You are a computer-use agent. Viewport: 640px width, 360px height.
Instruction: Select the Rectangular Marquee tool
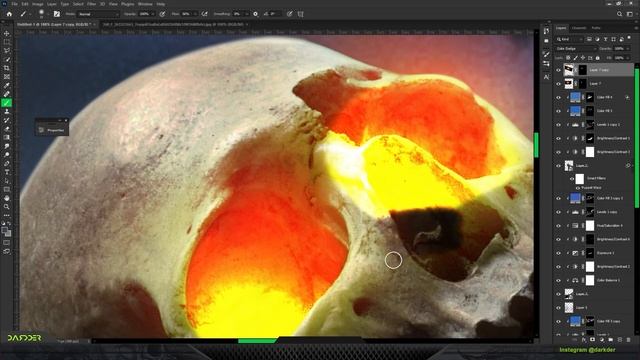tap(7, 42)
